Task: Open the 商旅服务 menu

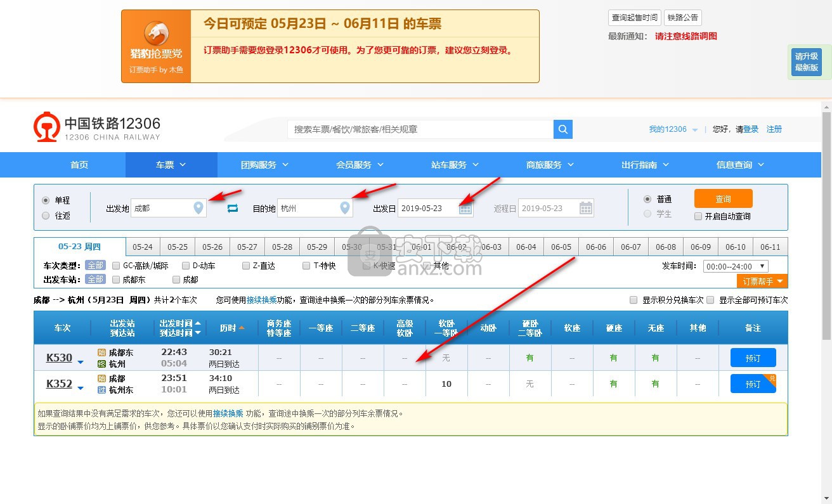Action: tap(550, 165)
